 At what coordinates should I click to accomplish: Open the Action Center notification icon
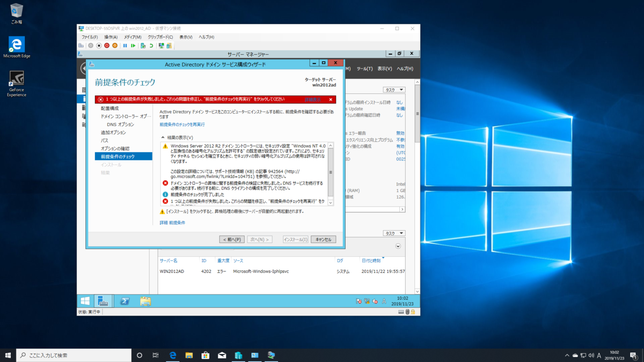tap(634, 355)
